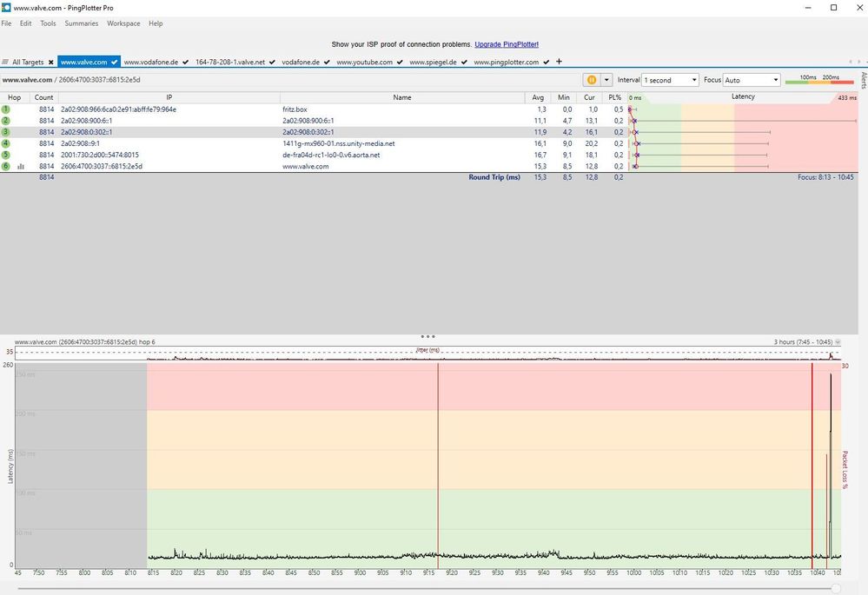This screenshot has height=595, width=868.
Task: Toggle the checkmark on the www.youtube.com tab
Action: coord(400,63)
